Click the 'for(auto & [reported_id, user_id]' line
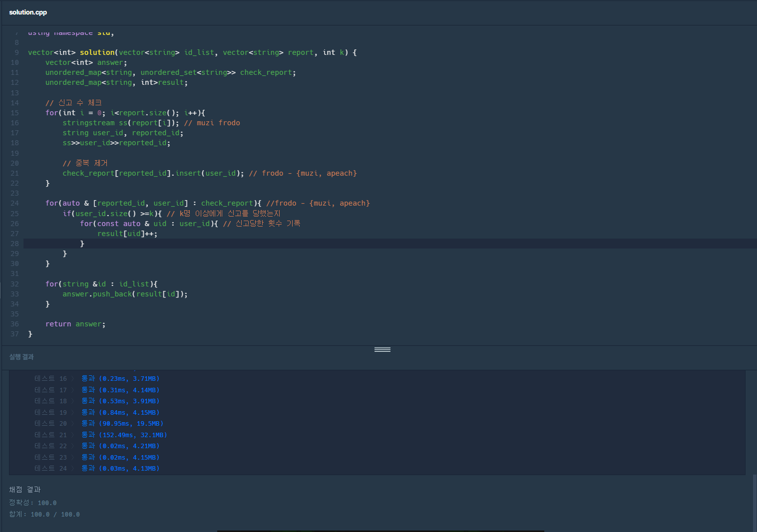 click(207, 203)
